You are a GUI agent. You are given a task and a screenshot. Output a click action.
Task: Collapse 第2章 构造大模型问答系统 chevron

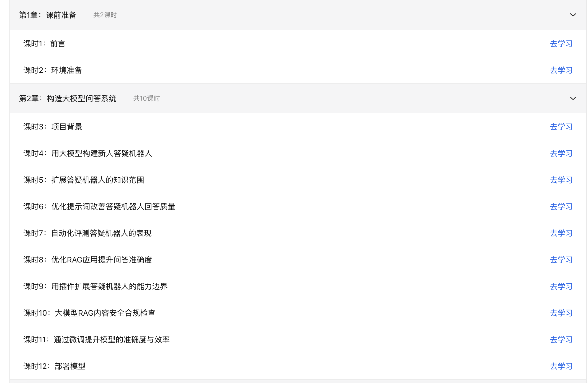[x=573, y=98]
